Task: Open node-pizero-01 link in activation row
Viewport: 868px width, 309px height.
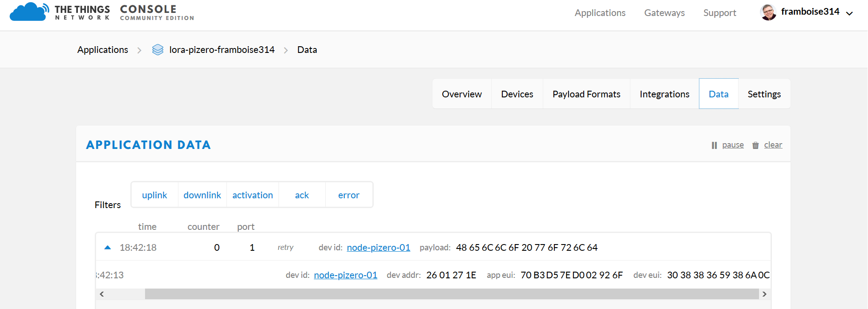Action: click(x=346, y=275)
